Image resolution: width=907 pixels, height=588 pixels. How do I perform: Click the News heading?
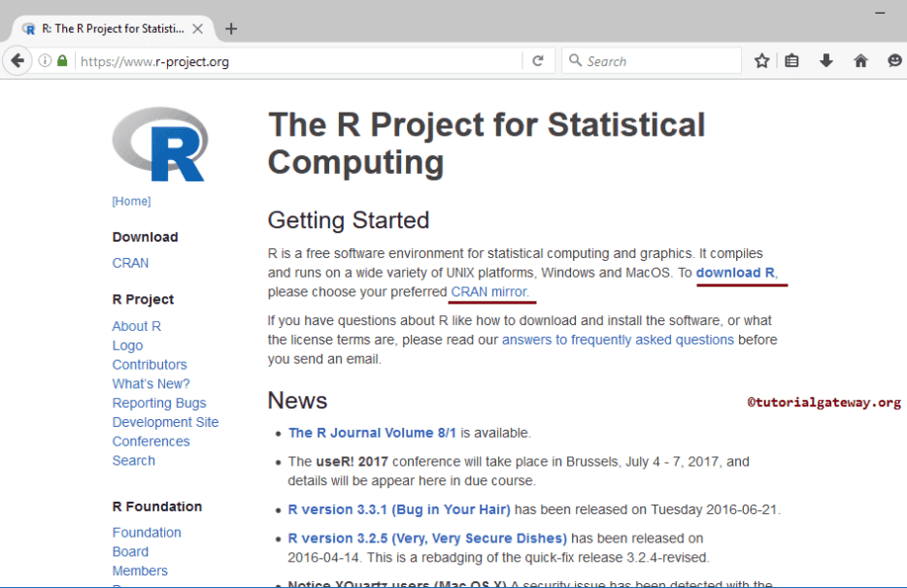click(297, 401)
